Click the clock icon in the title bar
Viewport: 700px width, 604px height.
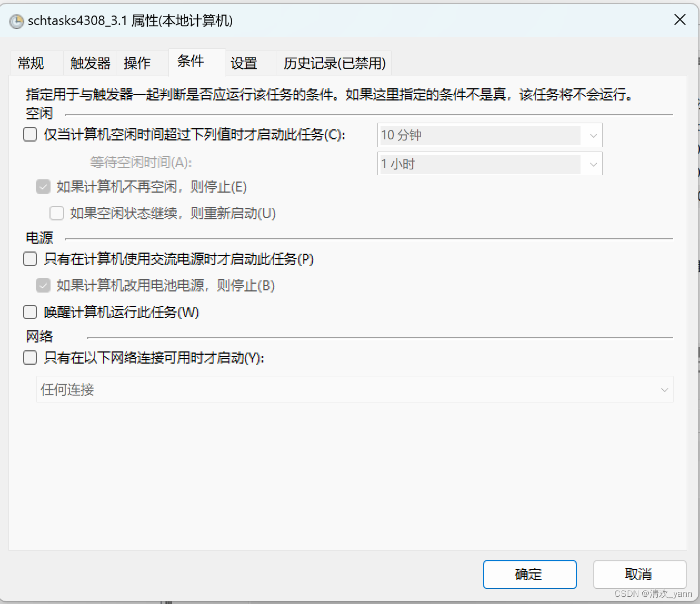[x=17, y=21]
